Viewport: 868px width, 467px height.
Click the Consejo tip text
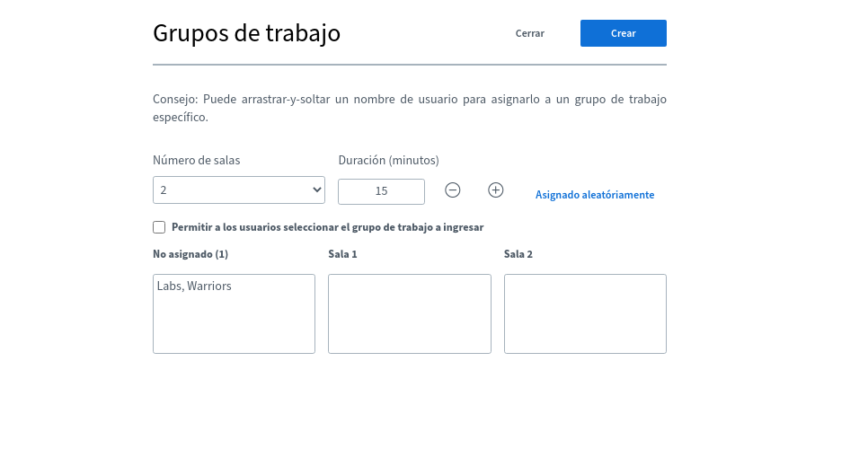pyautogui.click(x=409, y=108)
